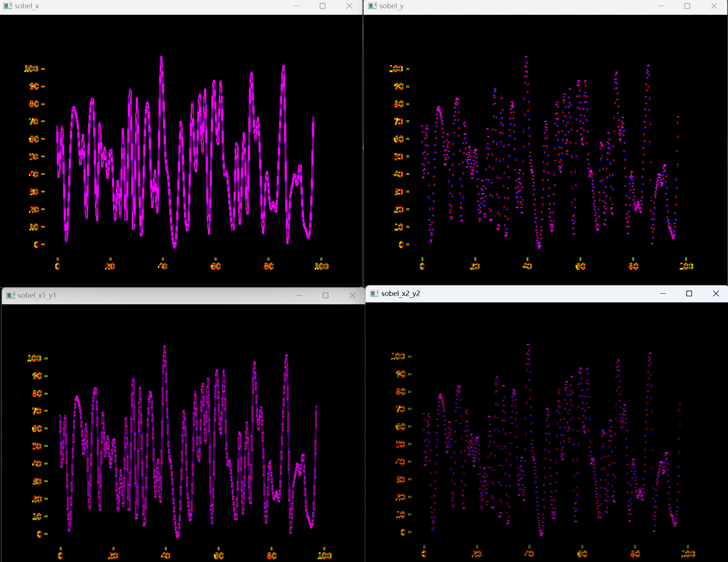Close the sobel_x2_y2 window
This screenshot has width=728, height=562.
[716, 293]
